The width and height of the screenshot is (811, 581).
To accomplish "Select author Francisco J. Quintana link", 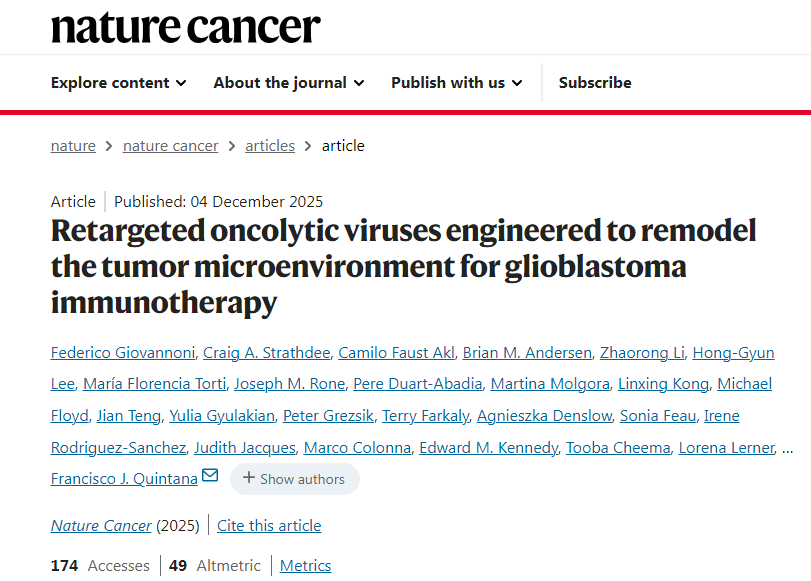I will click(x=124, y=478).
